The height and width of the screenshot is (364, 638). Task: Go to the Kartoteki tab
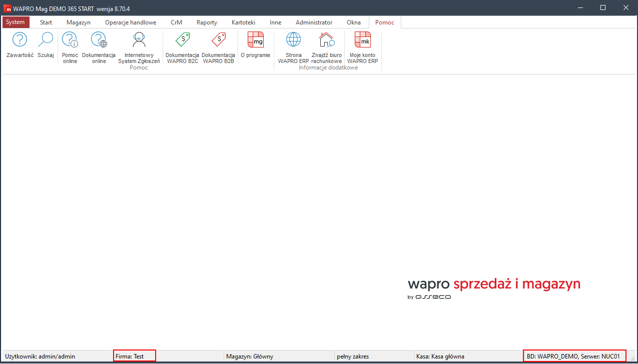[243, 22]
